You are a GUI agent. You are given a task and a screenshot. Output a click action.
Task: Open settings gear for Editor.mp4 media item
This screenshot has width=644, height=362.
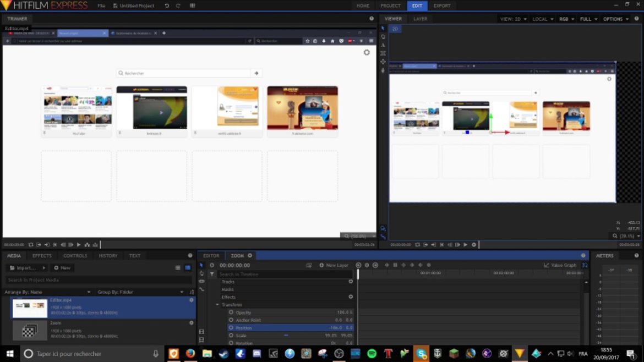tap(192, 300)
